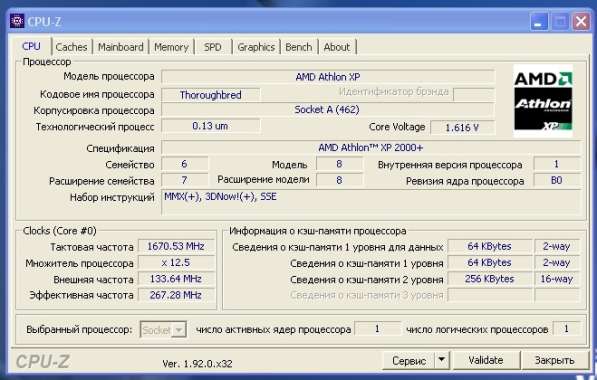Click the AMD Athlon XP model name field

[x=328, y=77]
